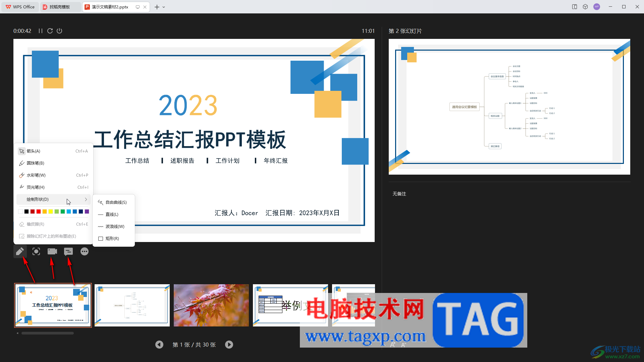Pick the purple ink color swatch
The height and width of the screenshot is (362, 644).
coord(87,212)
